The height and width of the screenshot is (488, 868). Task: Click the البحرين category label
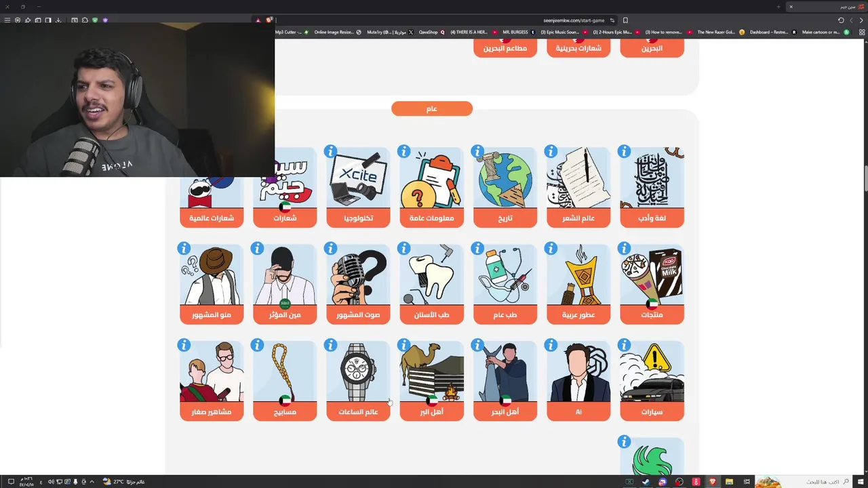[652, 48]
